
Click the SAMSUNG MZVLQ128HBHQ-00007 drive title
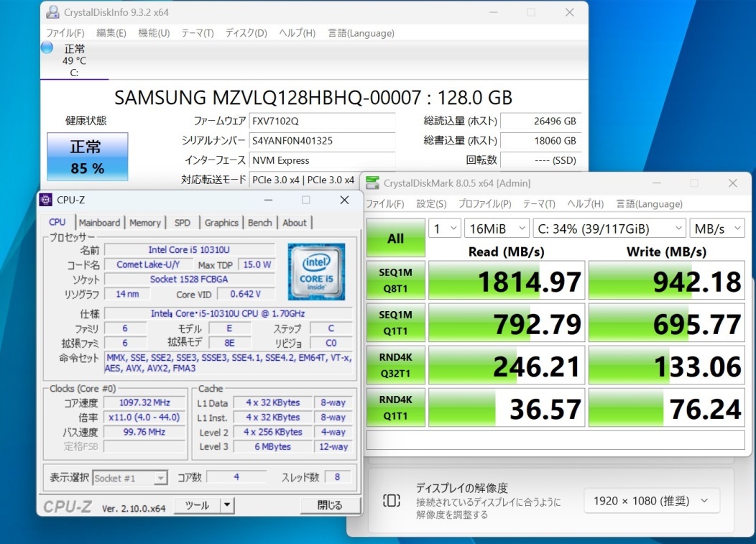pos(313,98)
